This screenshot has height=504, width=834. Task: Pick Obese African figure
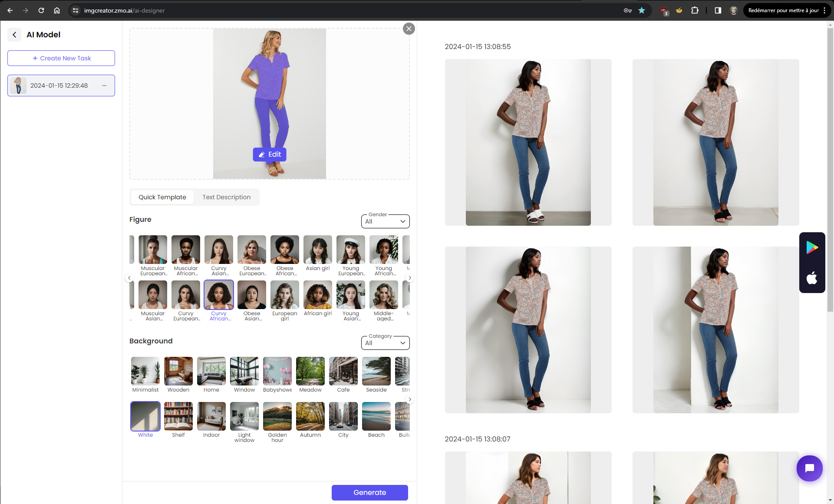pyautogui.click(x=285, y=256)
